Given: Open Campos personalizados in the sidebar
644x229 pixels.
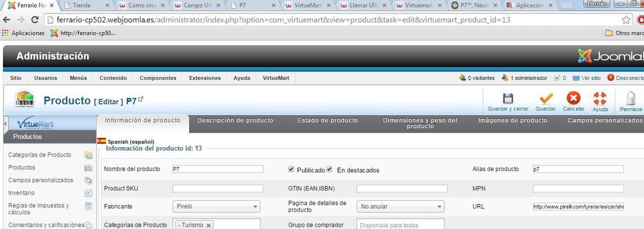Looking at the screenshot, I should click(x=40, y=181).
